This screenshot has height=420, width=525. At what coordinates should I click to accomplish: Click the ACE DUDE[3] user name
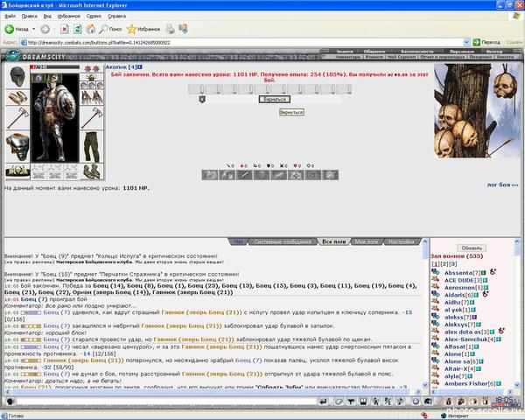pyautogui.click(x=463, y=280)
